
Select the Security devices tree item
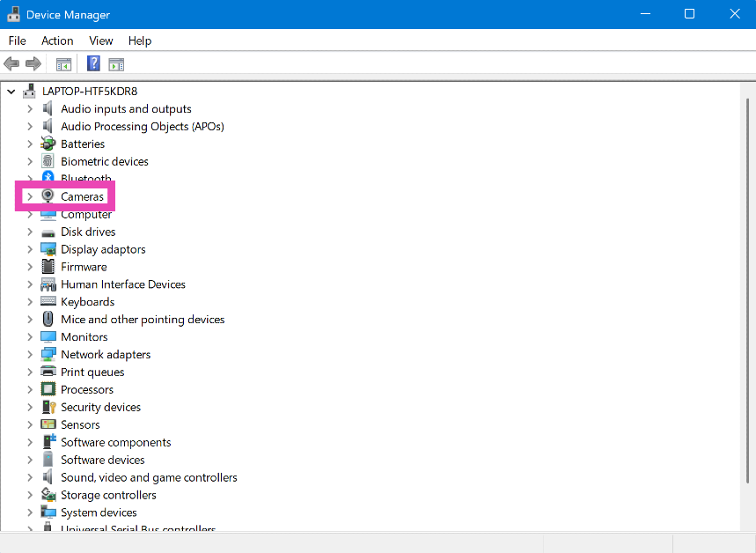100,407
